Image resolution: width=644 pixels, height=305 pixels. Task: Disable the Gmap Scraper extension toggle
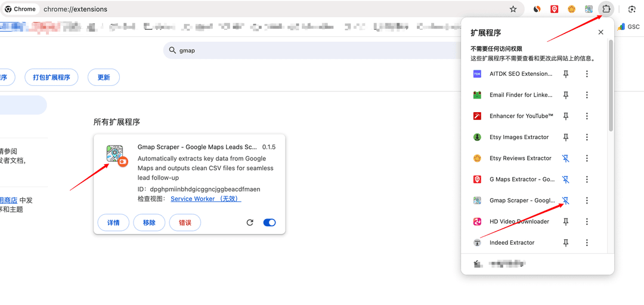tap(270, 223)
